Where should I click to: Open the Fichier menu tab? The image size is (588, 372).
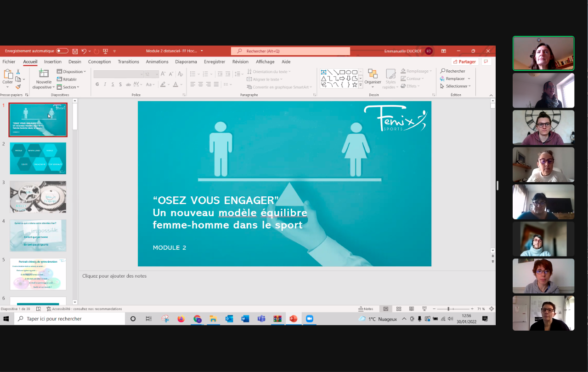(9, 62)
